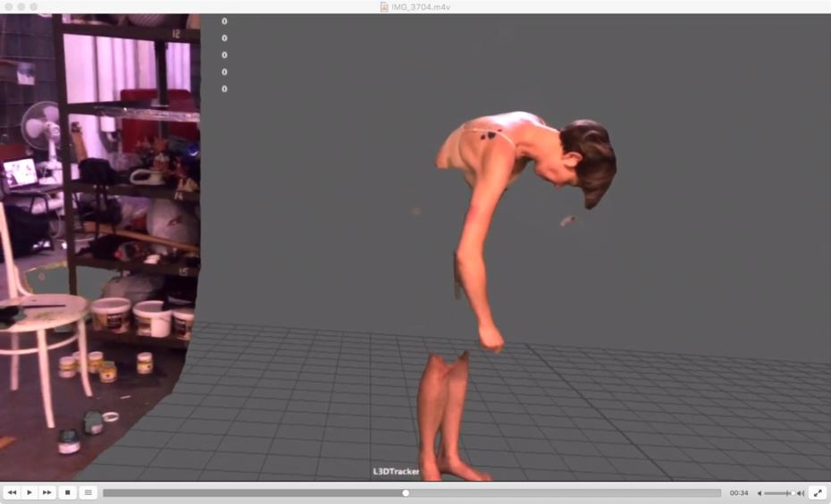Viewport: 831px width, 504px height.
Task: Click the 00:34 elapsed time display
Action: [739, 493]
